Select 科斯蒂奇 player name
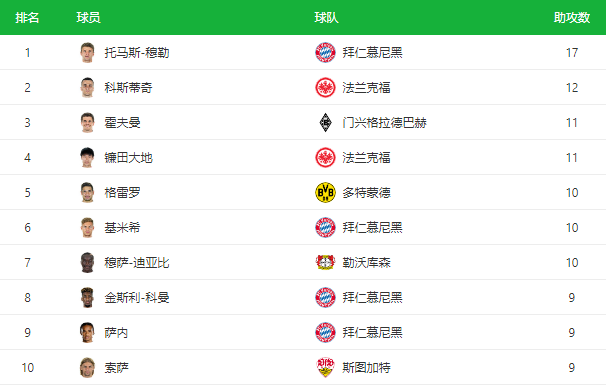Screen dimensions: 606x385 (x=128, y=88)
